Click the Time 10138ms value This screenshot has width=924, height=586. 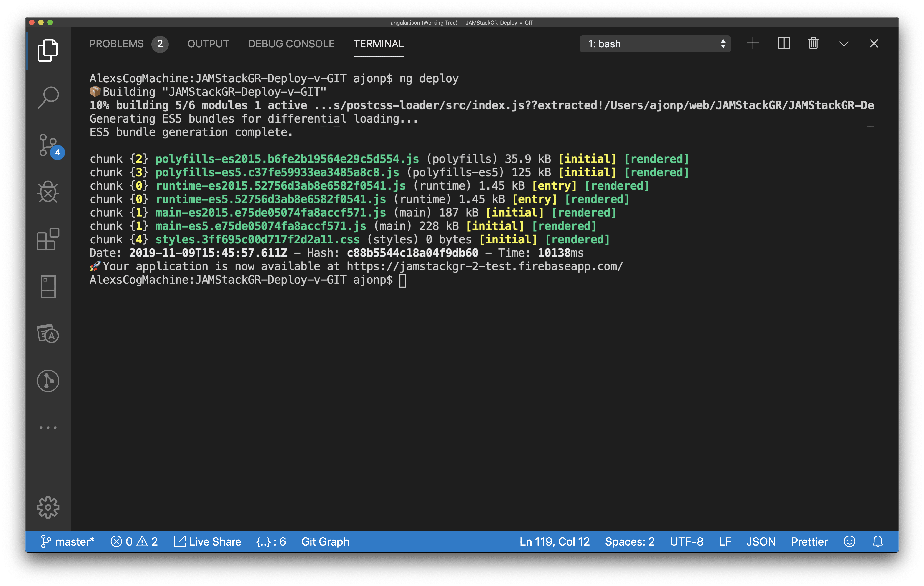point(560,253)
